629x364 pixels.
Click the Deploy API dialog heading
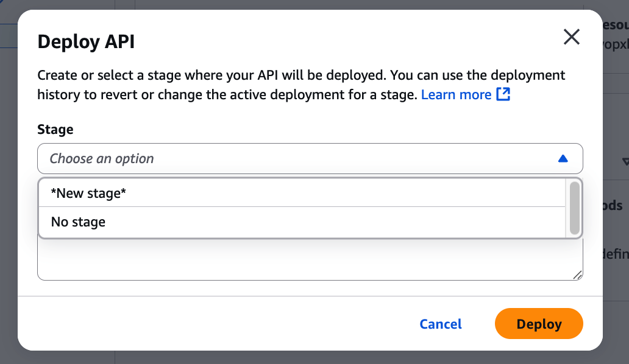(86, 41)
